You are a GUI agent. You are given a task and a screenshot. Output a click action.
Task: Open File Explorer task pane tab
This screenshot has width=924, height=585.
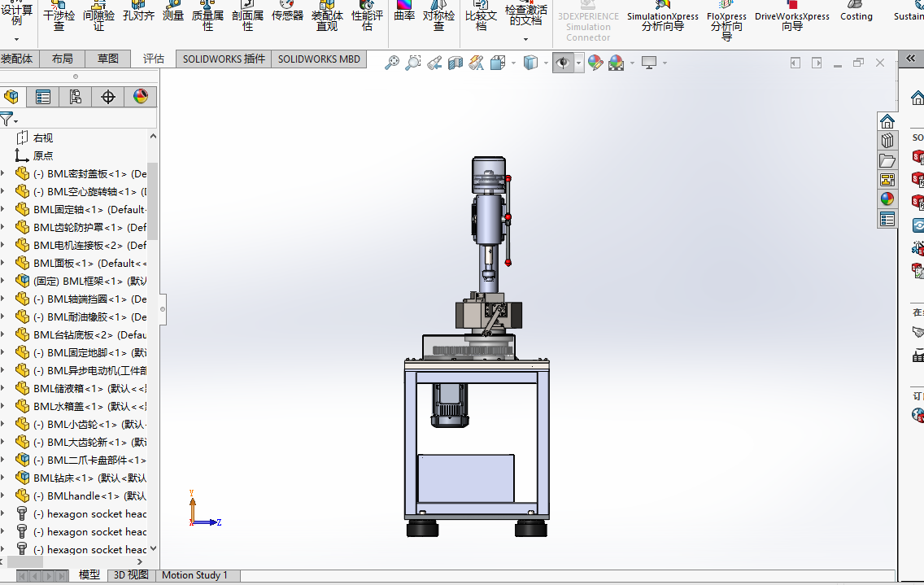coord(887,160)
